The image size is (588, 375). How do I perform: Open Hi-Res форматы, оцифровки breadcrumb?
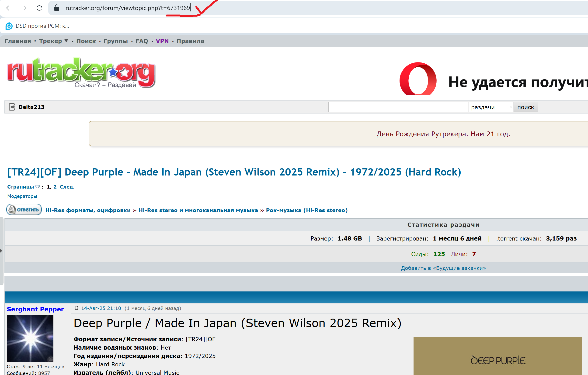pyautogui.click(x=88, y=210)
